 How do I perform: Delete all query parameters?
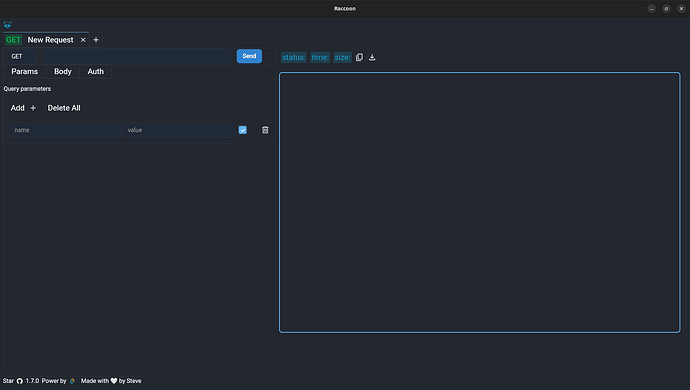(x=64, y=108)
